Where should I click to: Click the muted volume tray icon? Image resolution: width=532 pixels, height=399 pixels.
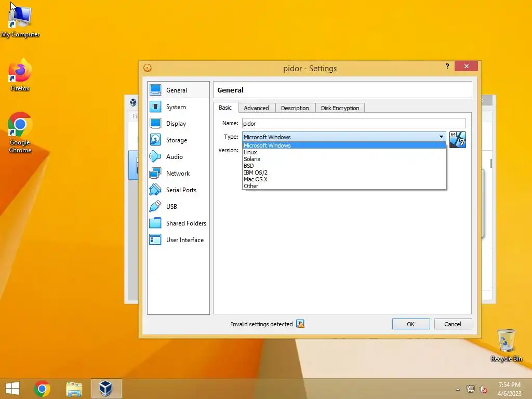[x=483, y=389]
